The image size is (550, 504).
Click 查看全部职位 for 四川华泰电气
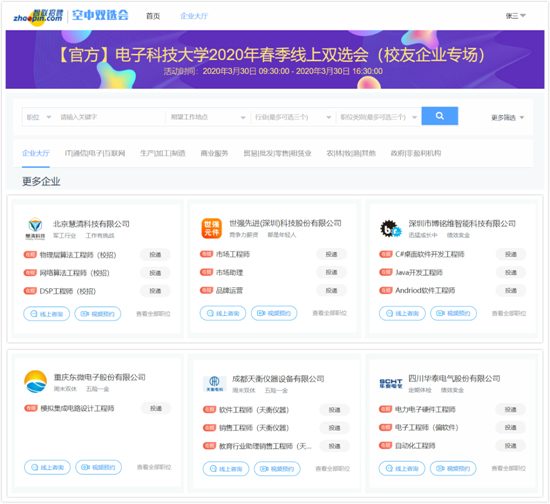[x=509, y=468]
